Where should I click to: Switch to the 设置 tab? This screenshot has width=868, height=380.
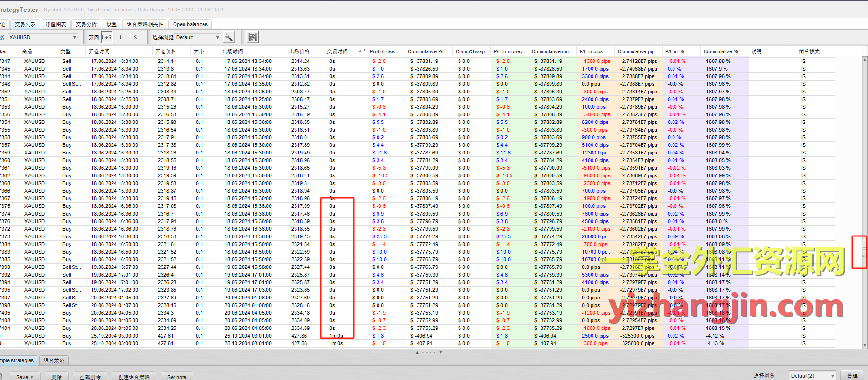tap(112, 24)
